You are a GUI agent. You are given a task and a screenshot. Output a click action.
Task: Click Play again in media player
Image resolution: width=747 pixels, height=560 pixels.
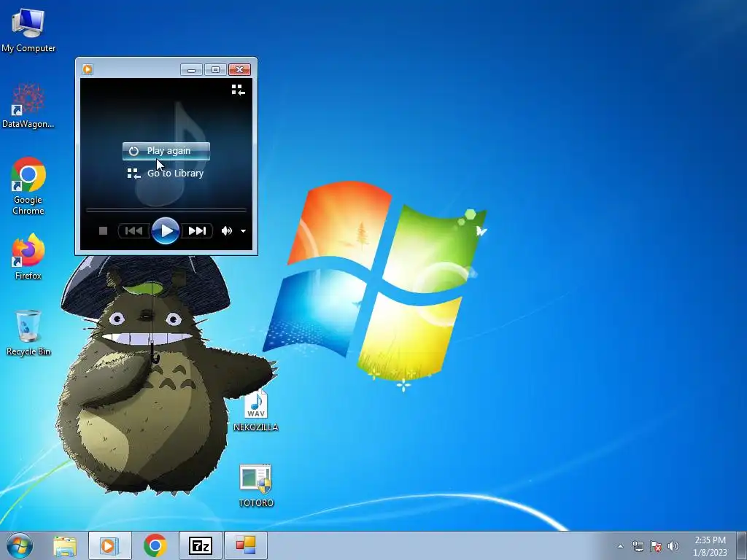tap(166, 151)
